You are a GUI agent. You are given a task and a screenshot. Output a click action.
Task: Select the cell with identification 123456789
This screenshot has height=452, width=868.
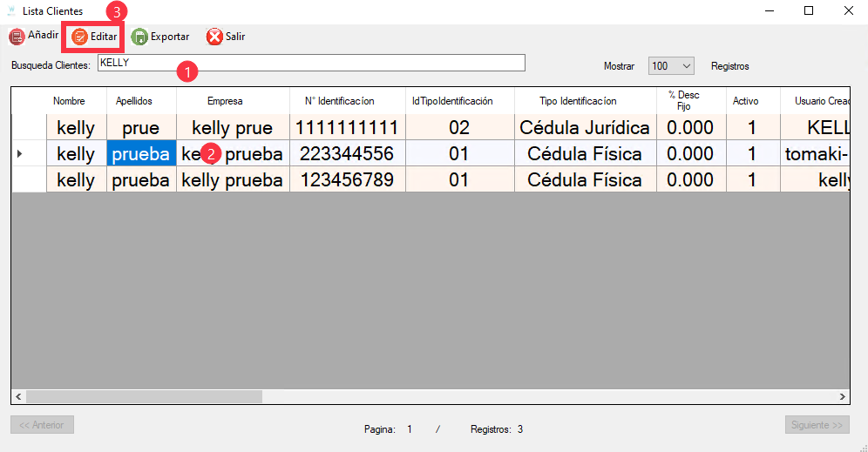(x=347, y=180)
